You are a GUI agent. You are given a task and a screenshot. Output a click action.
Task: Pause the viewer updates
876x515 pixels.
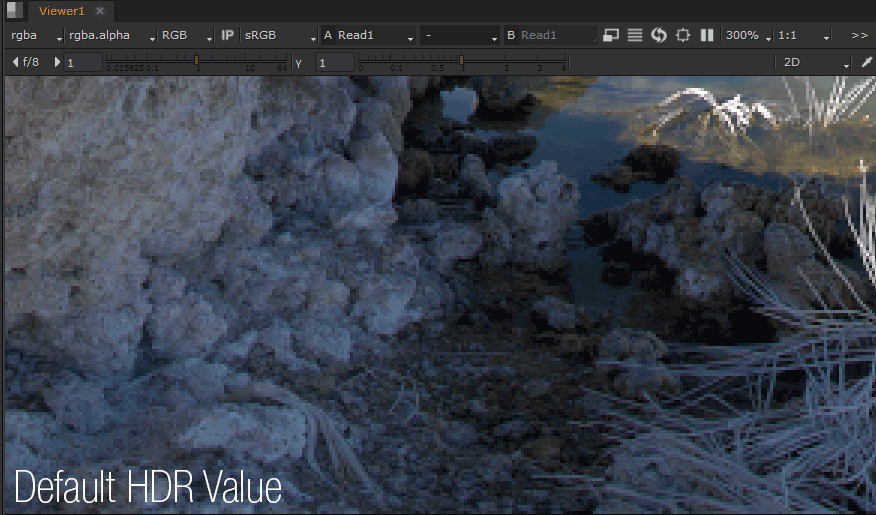[707, 35]
